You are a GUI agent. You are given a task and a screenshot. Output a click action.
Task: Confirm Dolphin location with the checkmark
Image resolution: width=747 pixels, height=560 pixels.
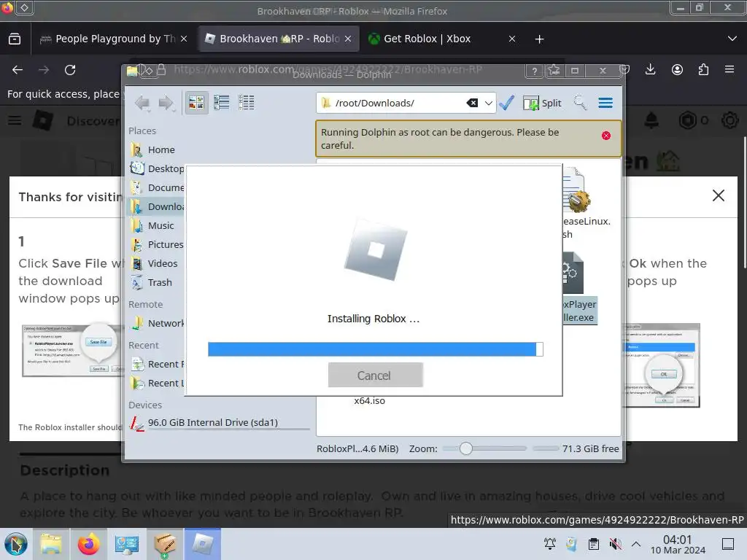(x=507, y=103)
